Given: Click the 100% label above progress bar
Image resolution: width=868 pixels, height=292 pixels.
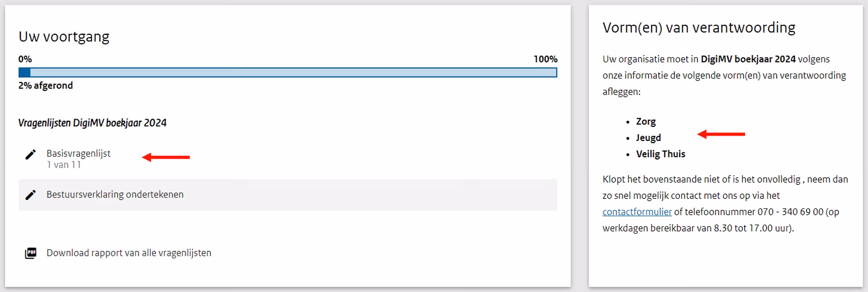Looking at the screenshot, I should [545, 59].
